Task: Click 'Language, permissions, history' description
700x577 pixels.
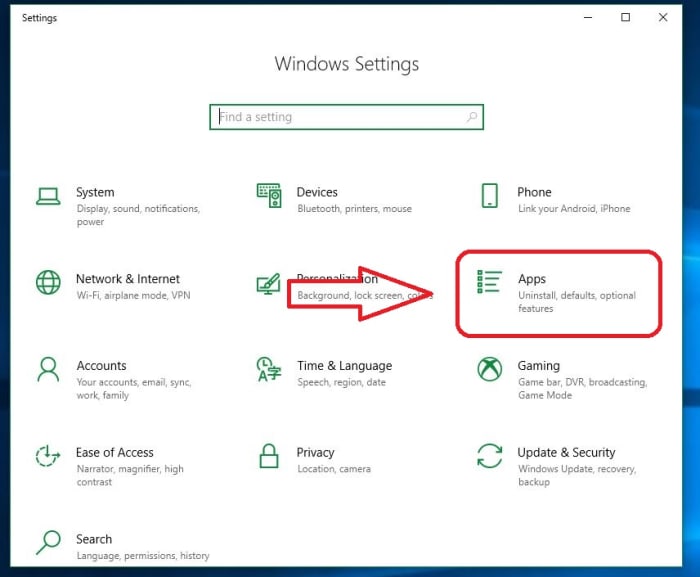Action: (143, 556)
